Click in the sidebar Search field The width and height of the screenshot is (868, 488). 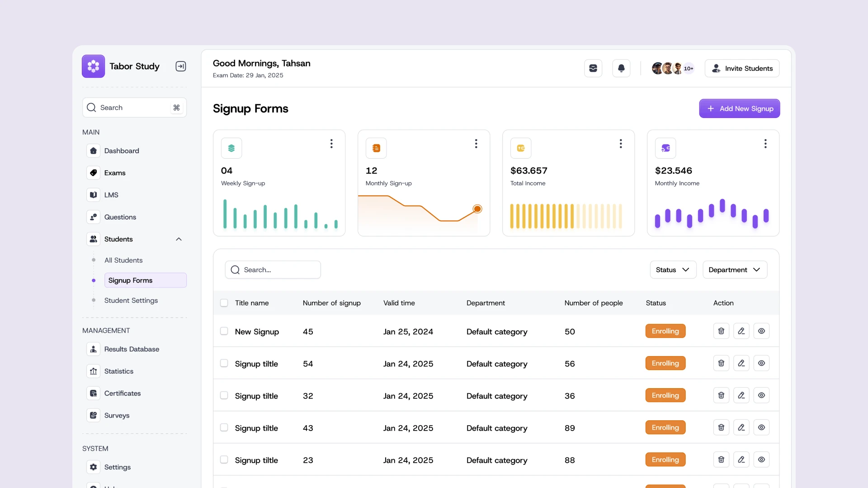pos(134,108)
